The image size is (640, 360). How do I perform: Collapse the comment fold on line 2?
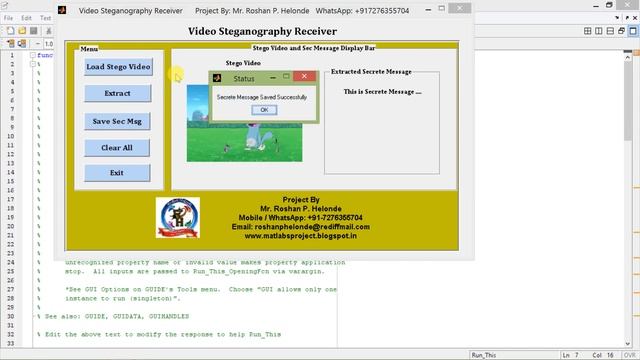tap(33, 64)
